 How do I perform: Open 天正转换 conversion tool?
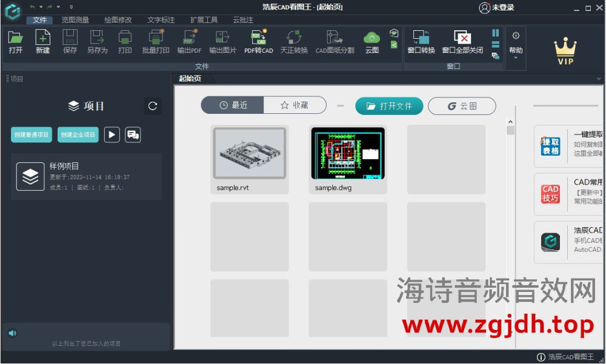point(294,42)
